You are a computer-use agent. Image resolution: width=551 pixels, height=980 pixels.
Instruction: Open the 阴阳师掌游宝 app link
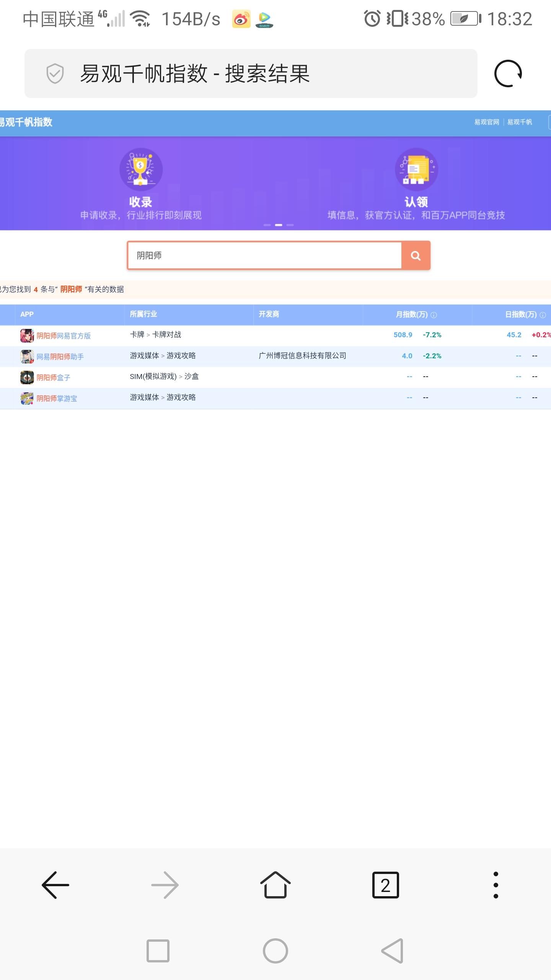click(x=57, y=399)
